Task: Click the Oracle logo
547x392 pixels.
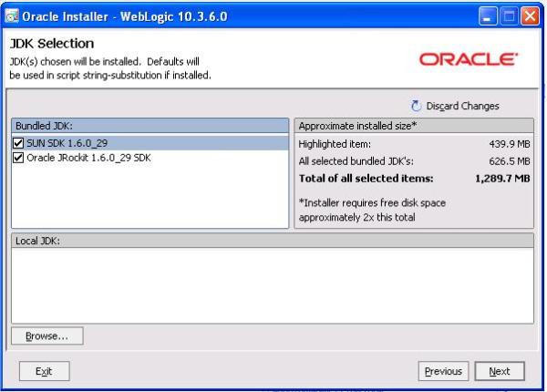Action: coord(470,59)
